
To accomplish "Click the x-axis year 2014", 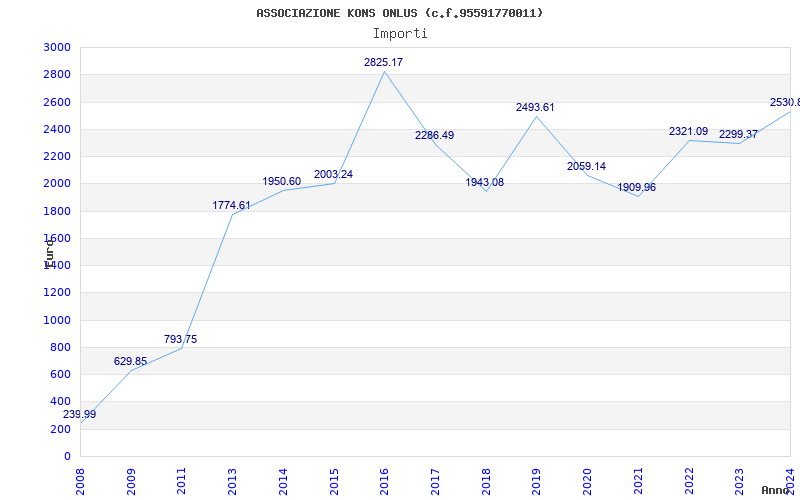I will 283,482.
